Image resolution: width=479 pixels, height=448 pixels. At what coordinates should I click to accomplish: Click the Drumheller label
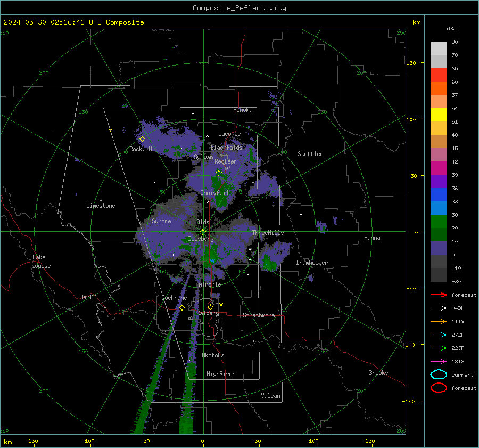[312, 263]
